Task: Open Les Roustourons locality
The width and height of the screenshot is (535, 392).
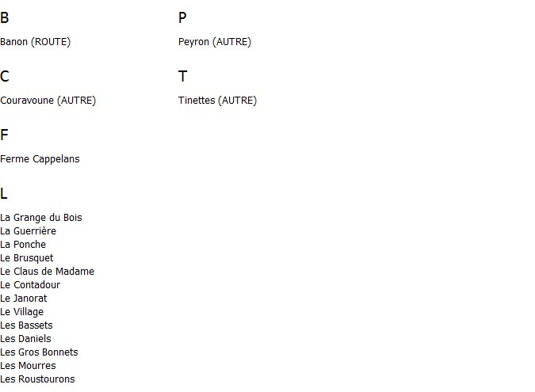Action: point(37,379)
